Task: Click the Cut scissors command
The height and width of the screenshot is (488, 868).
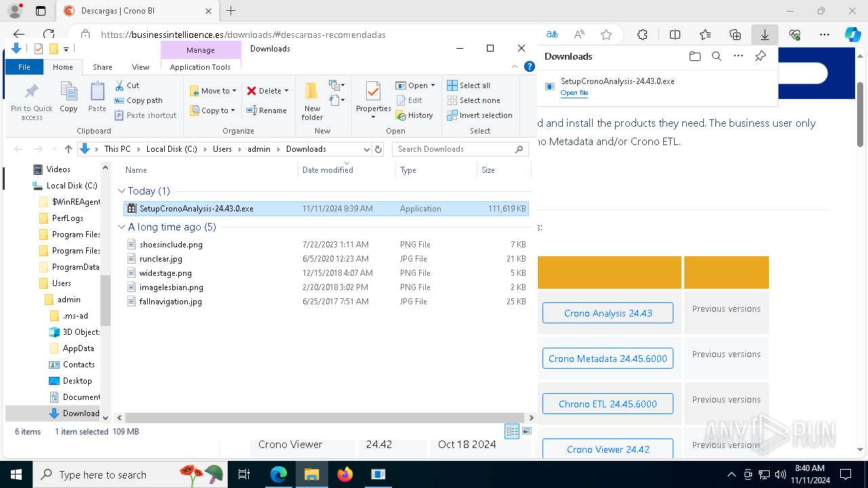Action: (x=127, y=85)
